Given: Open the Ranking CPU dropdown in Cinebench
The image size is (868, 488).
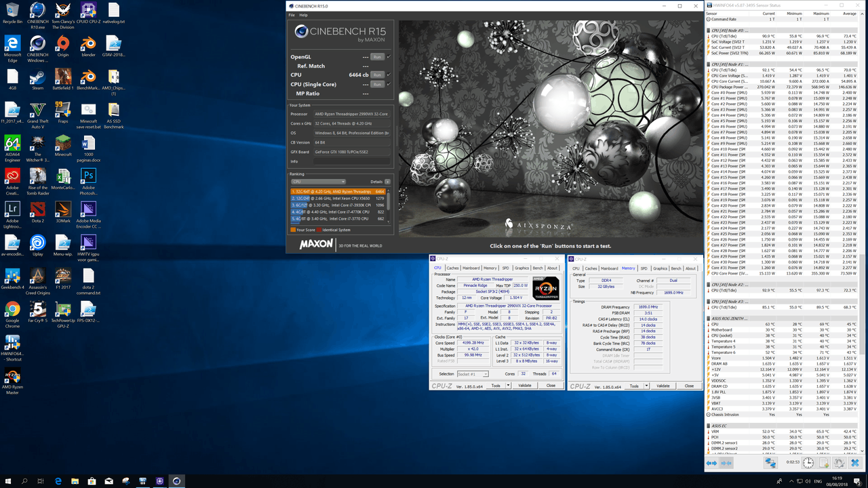Looking at the screenshot, I should click(318, 182).
